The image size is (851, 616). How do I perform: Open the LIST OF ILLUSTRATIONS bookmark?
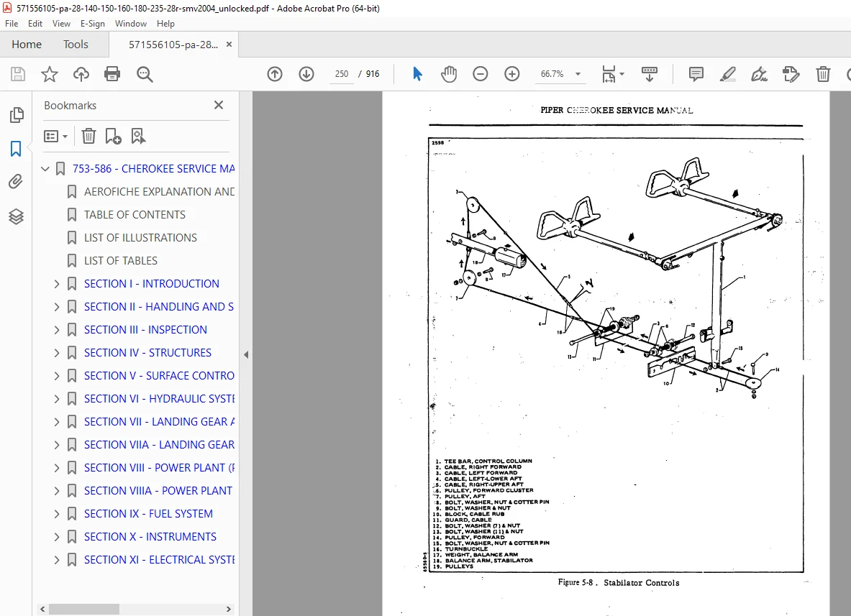tap(140, 237)
